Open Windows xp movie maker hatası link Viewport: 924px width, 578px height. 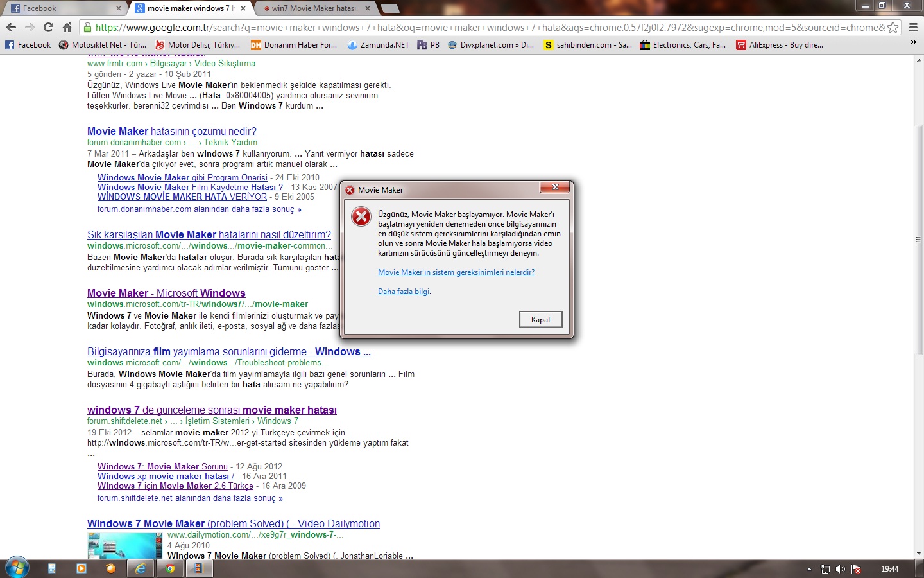[x=166, y=477]
